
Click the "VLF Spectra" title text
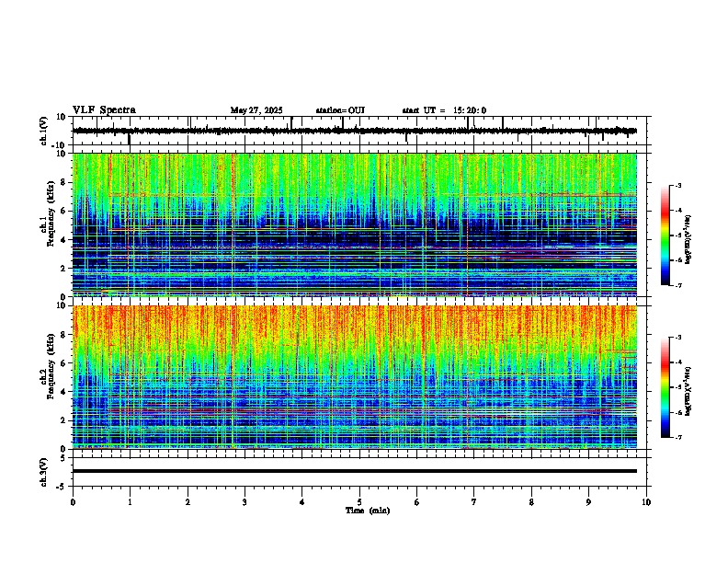[104, 110]
